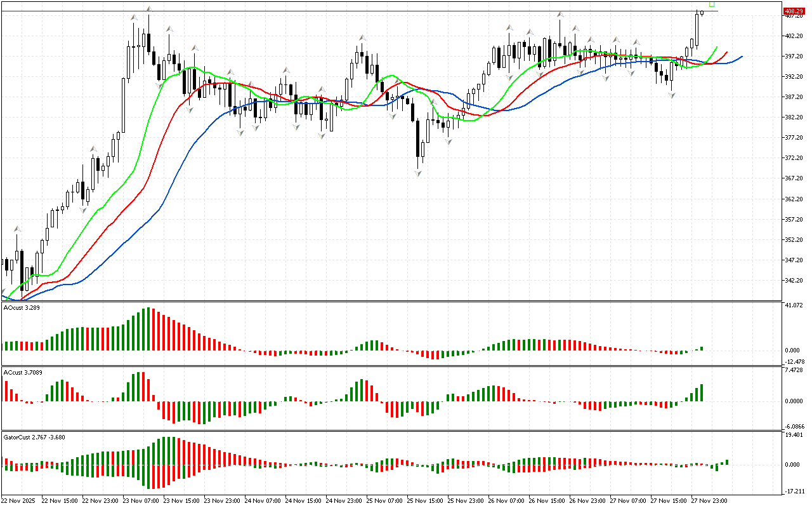Click the tallest green bar in the AOcust histogram
This screenshot has height=508, width=812.
[x=149, y=329]
